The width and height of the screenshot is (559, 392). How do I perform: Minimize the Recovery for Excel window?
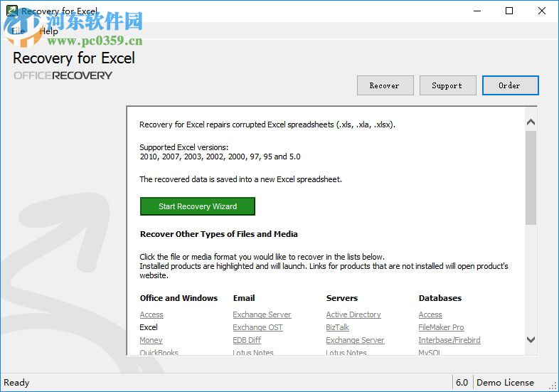(x=477, y=11)
